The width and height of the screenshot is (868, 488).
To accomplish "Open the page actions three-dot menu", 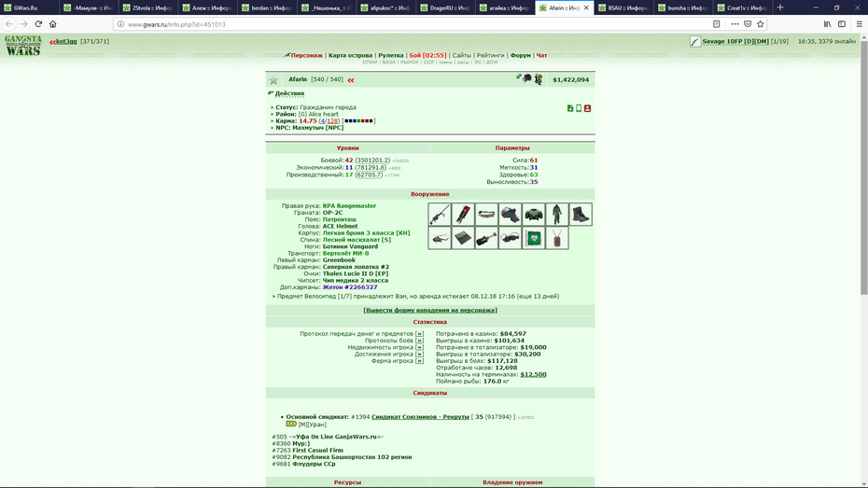I will click(735, 23).
